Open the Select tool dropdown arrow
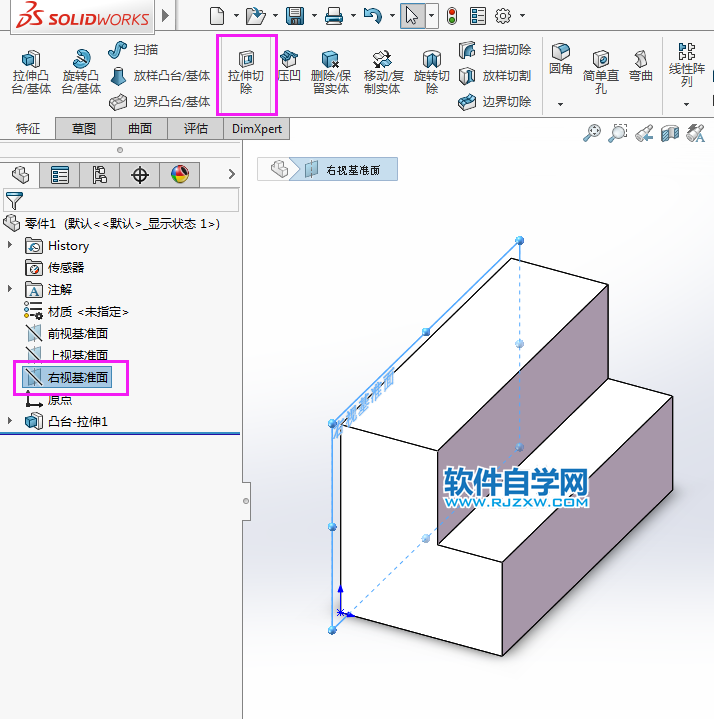714x719 pixels. click(x=432, y=16)
